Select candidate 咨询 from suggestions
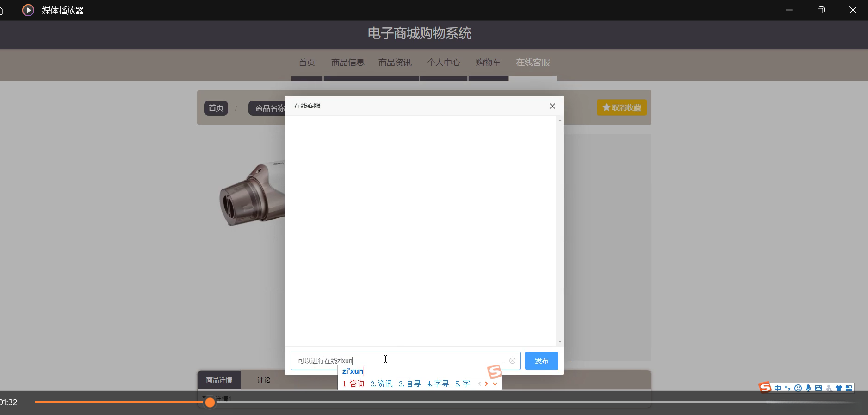Viewport: 868px width, 415px height. click(x=353, y=384)
